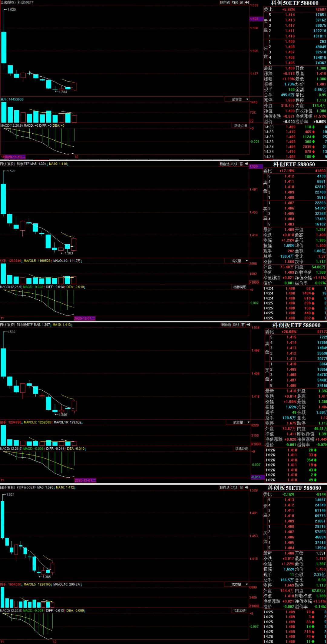Click 删自选 to remove 科创板50ETF 588080 from watchlist
The height and width of the screenshot is (644, 327).
225,488
